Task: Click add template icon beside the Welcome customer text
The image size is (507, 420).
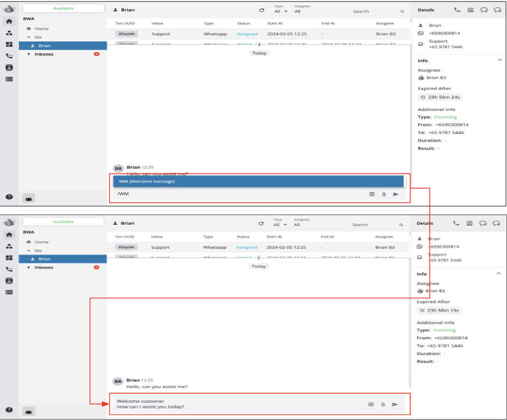Action: 371,404
